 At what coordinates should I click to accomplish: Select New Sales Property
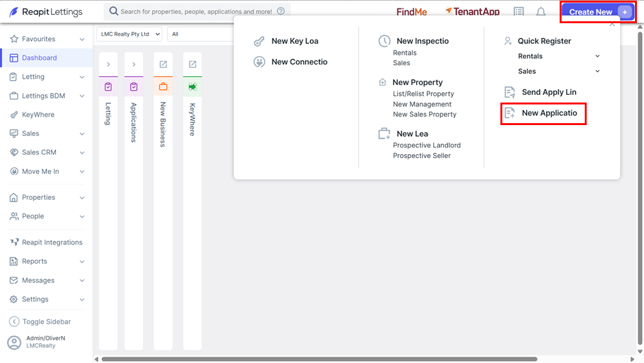pyautogui.click(x=424, y=114)
